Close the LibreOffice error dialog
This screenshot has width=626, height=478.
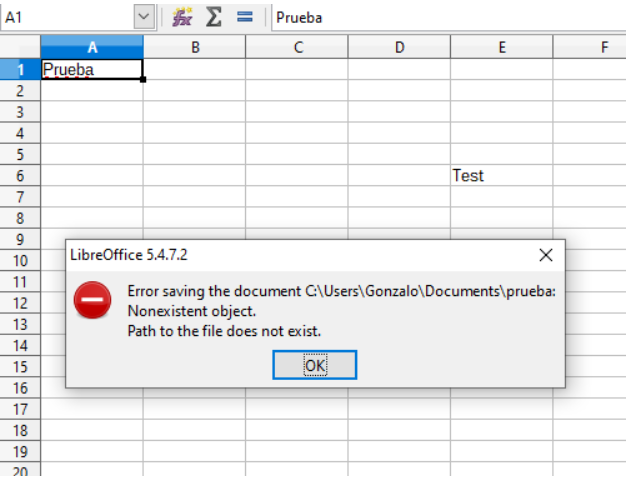pyautogui.click(x=545, y=255)
